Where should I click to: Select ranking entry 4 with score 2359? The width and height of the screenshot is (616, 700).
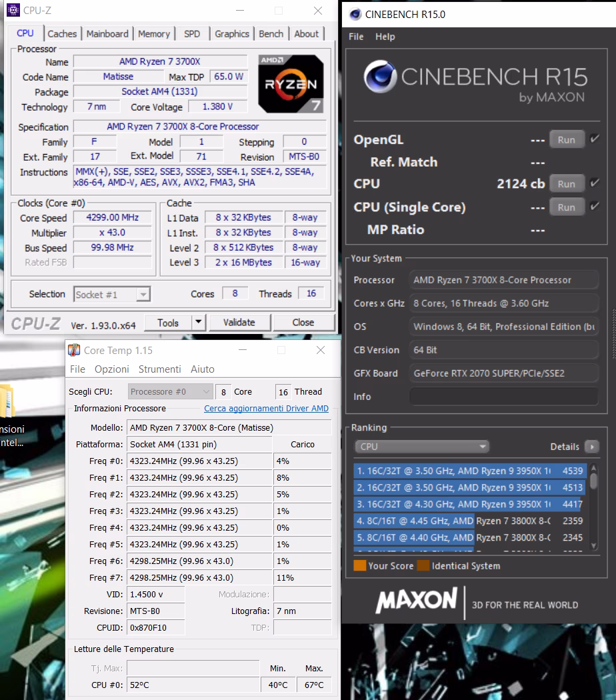click(469, 521)
